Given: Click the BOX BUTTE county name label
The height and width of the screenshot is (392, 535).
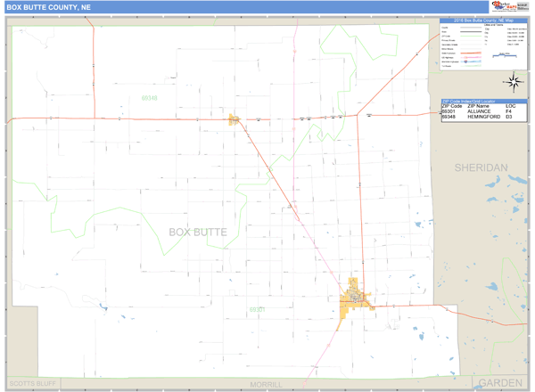Looking at the screenshot, I should 197,232.
